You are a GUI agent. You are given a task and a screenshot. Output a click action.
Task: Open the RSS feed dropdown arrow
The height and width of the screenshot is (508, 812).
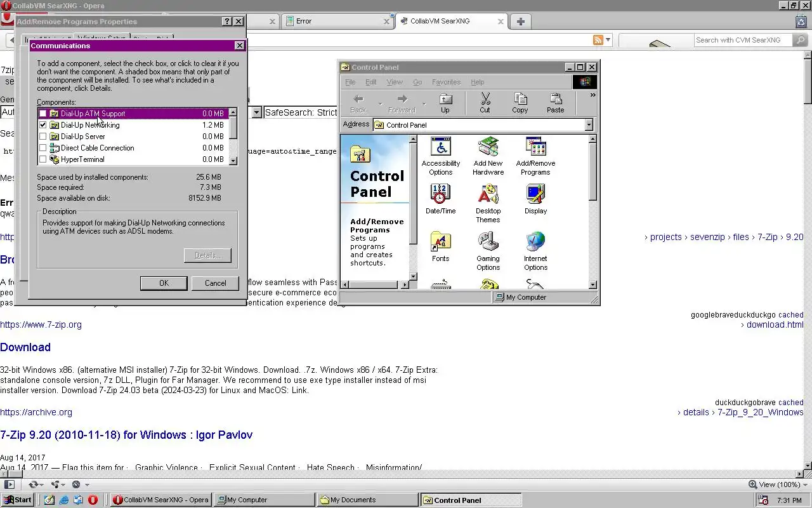608,40
